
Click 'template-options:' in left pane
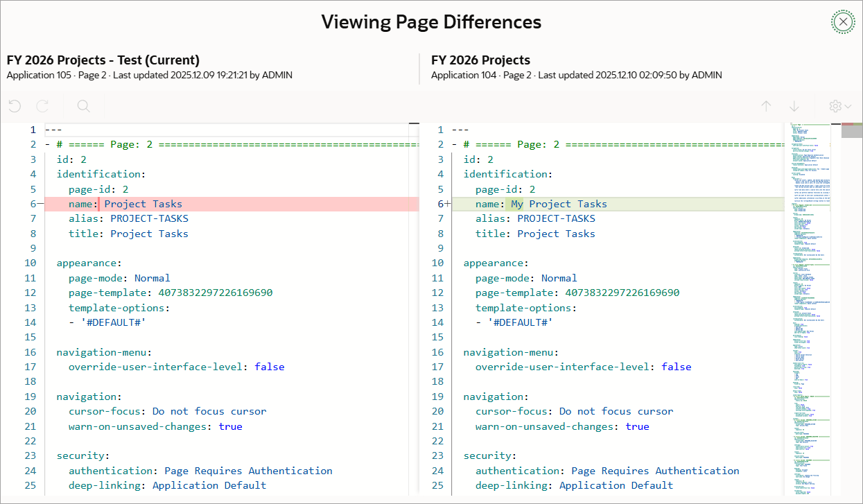coord(119,308)
